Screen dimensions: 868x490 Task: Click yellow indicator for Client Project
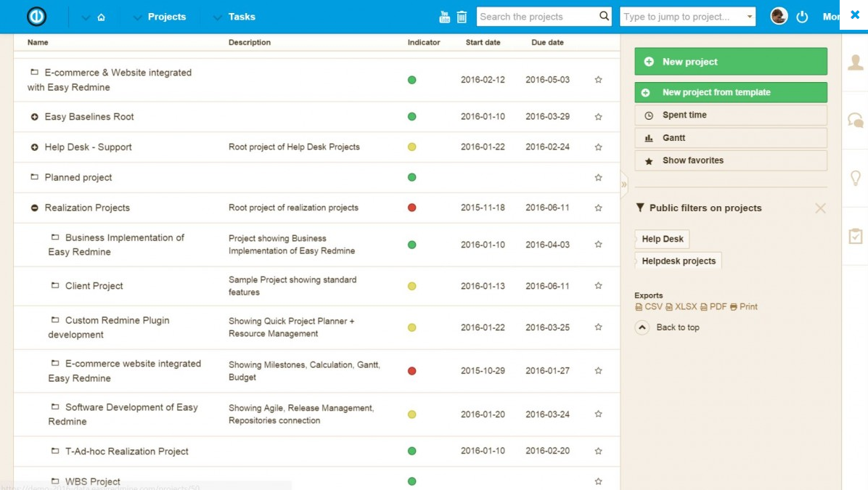tap(412, 286)
